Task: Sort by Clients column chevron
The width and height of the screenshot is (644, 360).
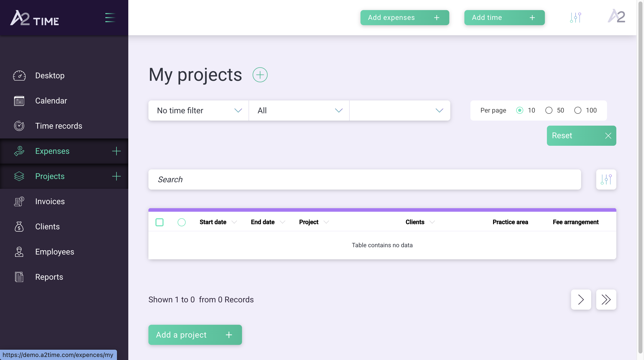Action: 432,222
